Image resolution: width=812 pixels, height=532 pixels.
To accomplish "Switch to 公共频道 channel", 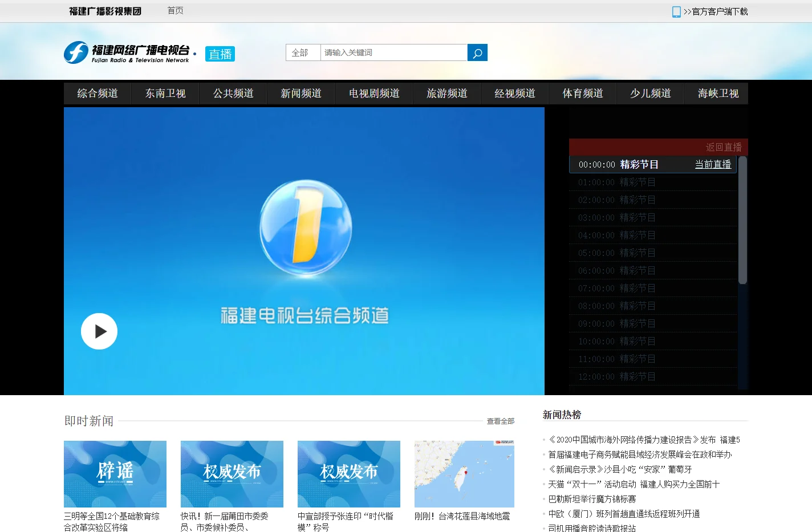I will [233, 94].
